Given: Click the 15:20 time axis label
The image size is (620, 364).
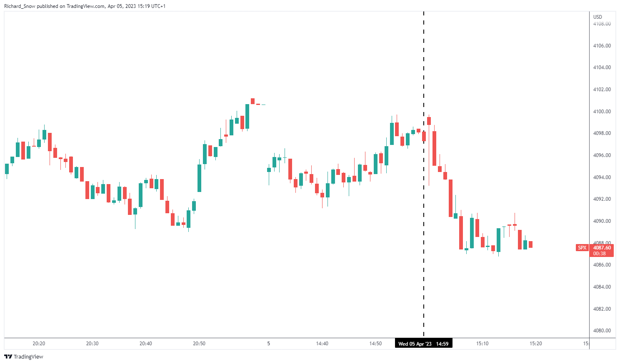Looking at the screenshot, I should pyautogui.click(x=535, y=344).
